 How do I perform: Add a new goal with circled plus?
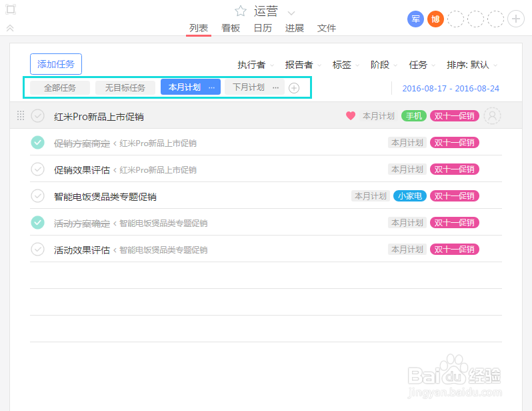(x=294, y=88)
